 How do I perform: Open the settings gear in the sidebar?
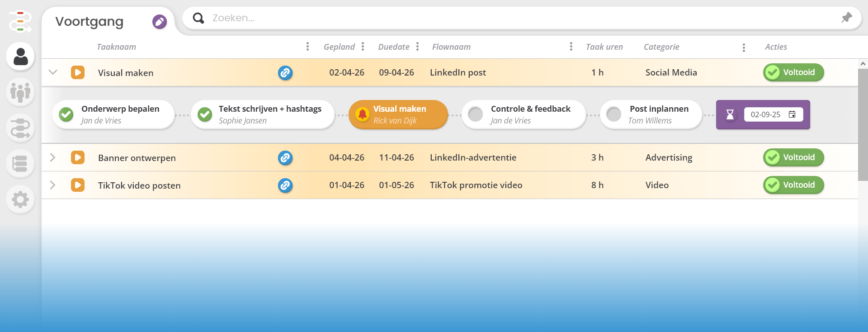(x=20, y=199)
